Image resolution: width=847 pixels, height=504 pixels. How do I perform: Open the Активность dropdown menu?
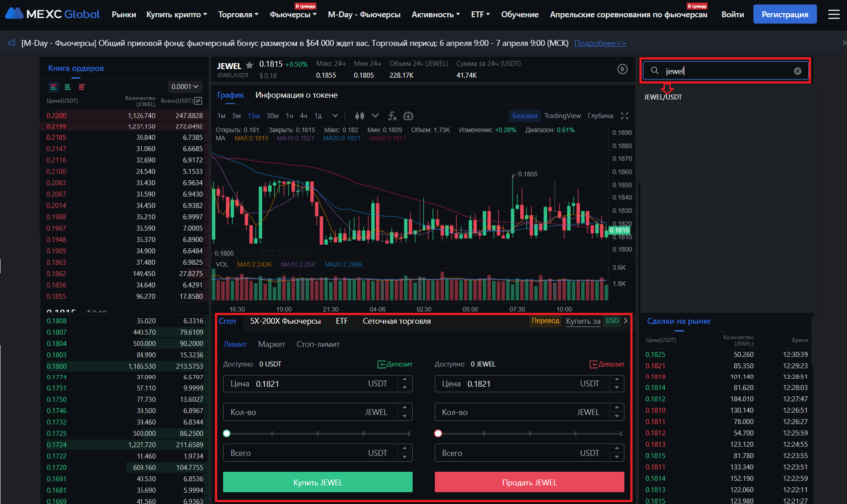point(435,15)
